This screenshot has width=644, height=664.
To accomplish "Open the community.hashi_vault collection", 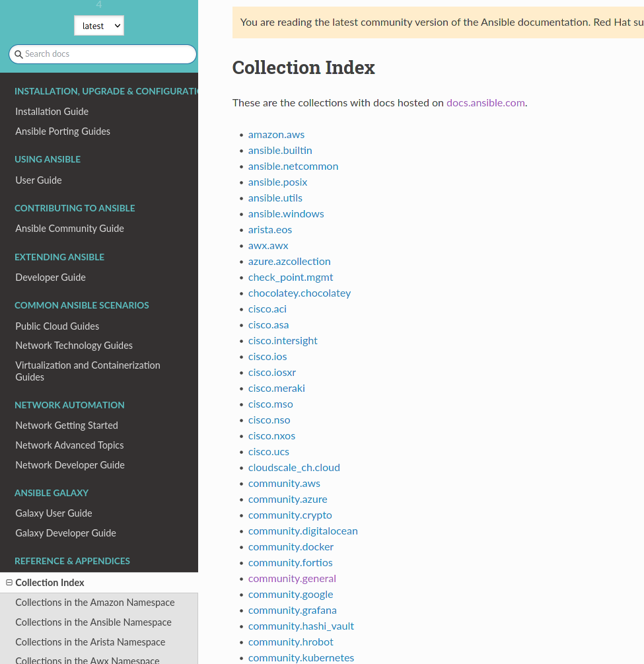I will (x=301, y=626).
